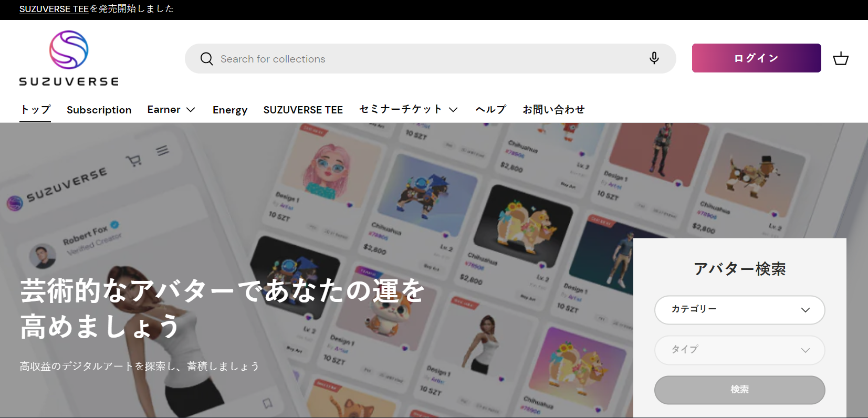Open the カテゴリー dropdown
The image size is (868, 418).
(739, 310)
